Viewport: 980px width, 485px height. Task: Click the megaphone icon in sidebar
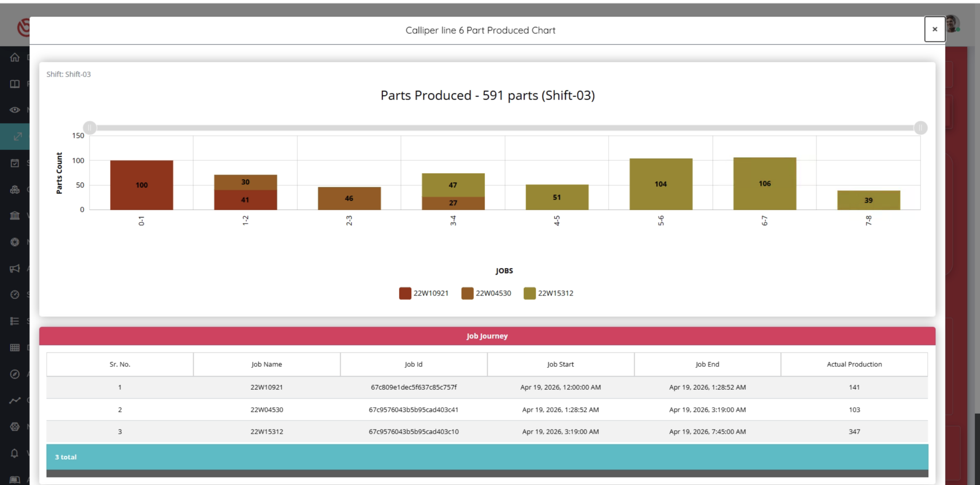[15, 268]
